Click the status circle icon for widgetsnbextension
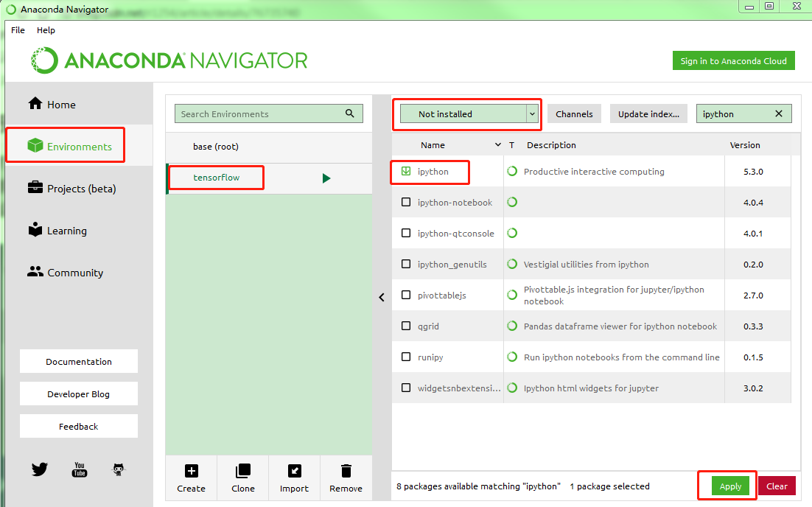The image size is (812, 507). tap(512, 388)
